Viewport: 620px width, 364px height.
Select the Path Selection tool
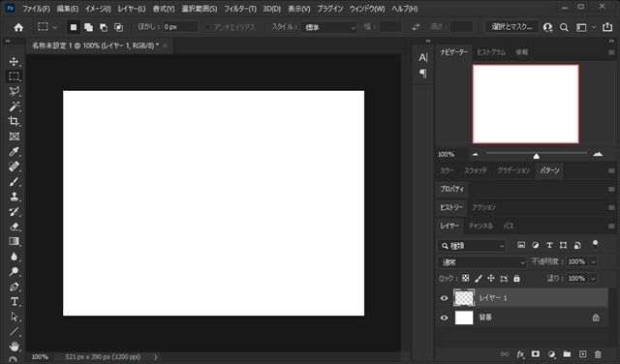(x=14, y=317)
